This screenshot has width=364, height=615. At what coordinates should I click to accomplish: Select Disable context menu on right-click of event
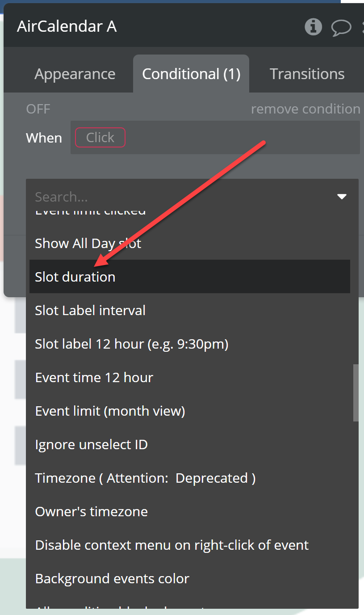pos(190,545)
